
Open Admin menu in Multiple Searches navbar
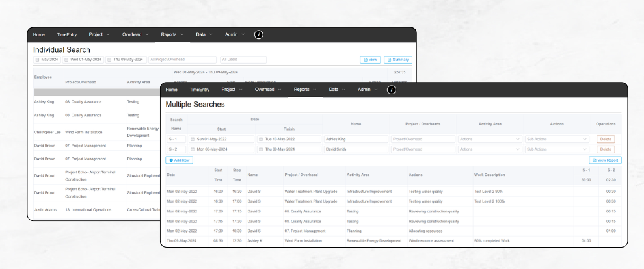click(368, 90)
